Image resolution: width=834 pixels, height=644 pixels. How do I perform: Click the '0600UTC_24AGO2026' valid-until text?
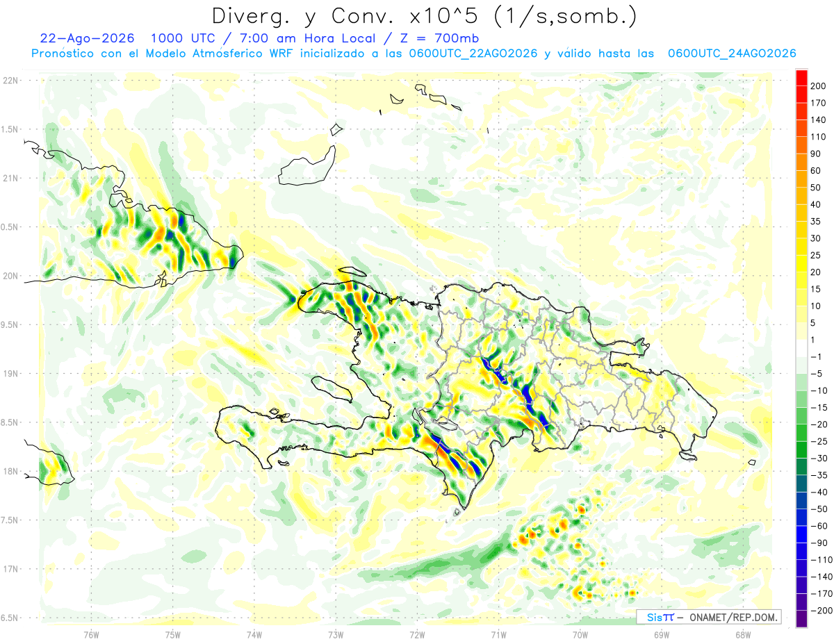pos(732,53)
